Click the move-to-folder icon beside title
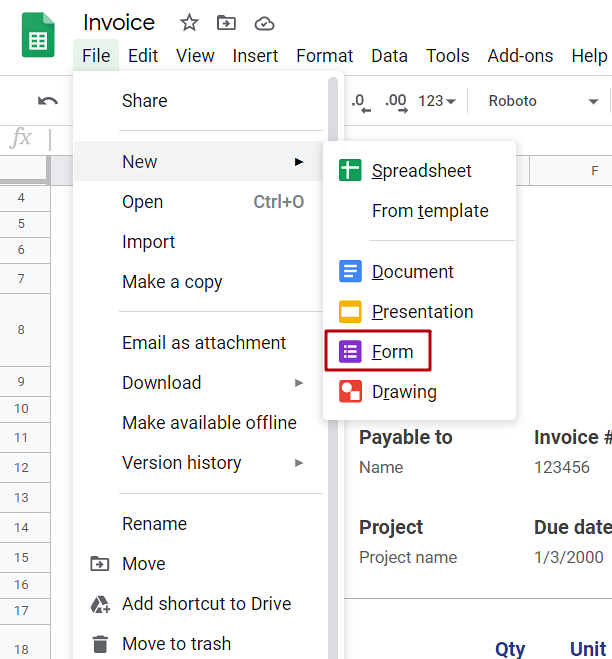 tap(227, 23)
